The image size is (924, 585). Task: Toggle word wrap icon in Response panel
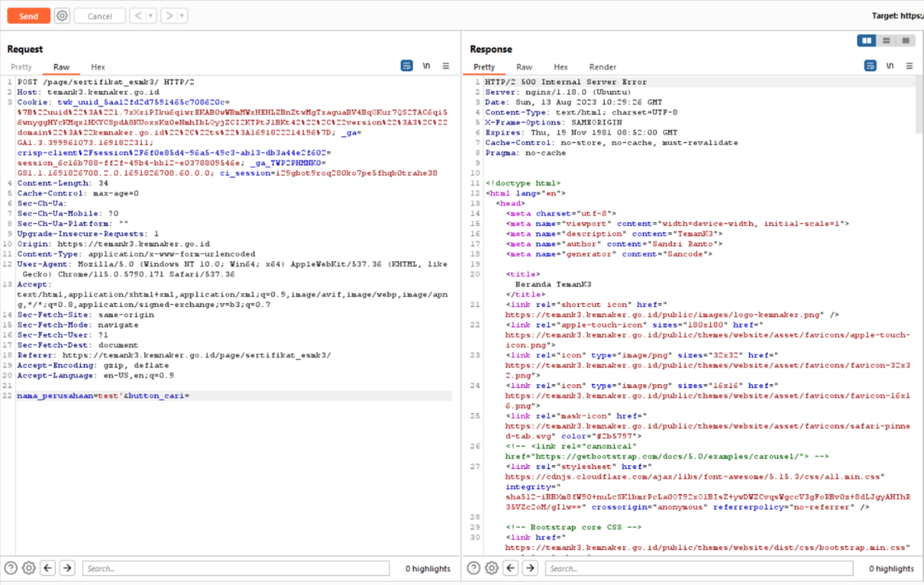[x=870, y=66]
